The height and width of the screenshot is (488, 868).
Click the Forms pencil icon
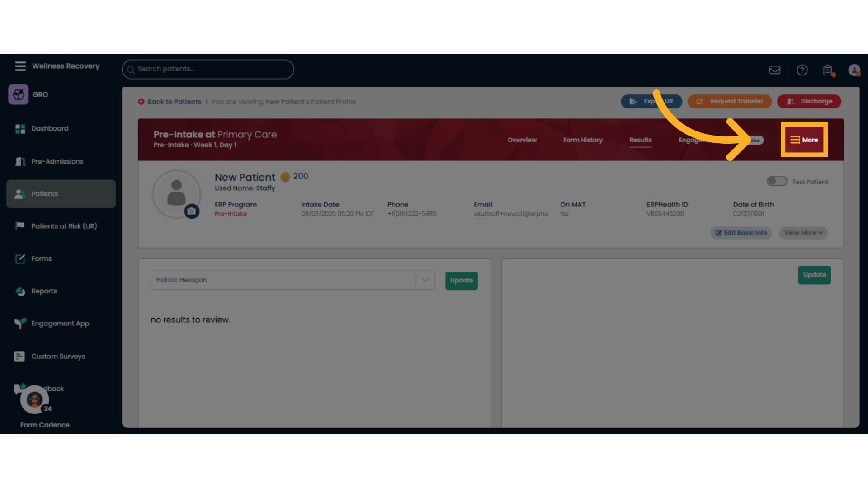click(20, 258)
